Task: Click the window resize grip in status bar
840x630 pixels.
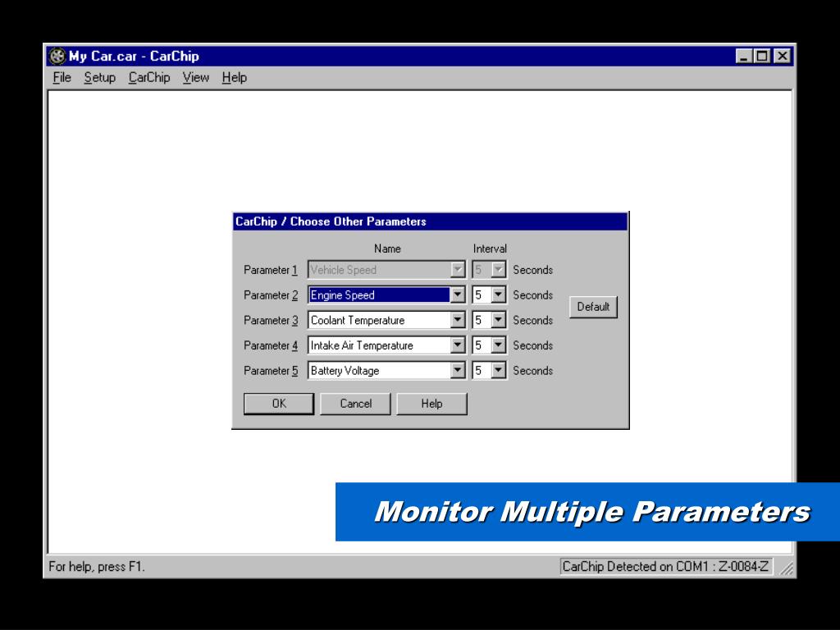Action: (x=786, y=568)
